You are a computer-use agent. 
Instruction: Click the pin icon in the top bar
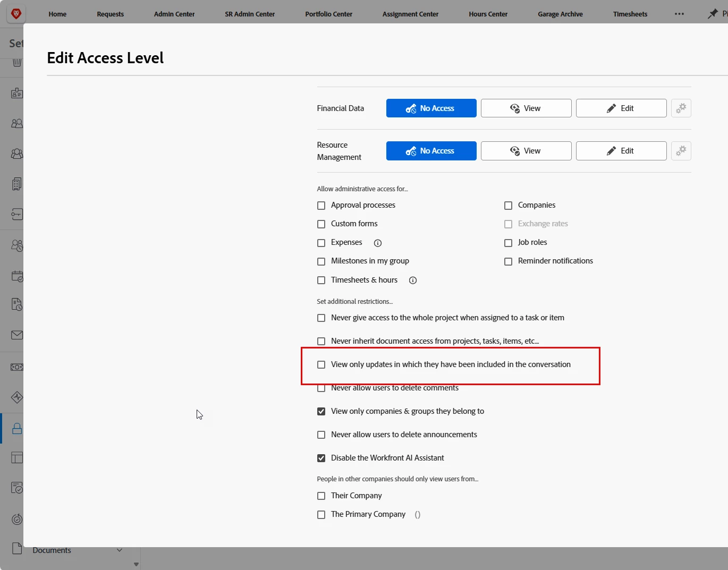pyautogui.click(x=713, y=14)
